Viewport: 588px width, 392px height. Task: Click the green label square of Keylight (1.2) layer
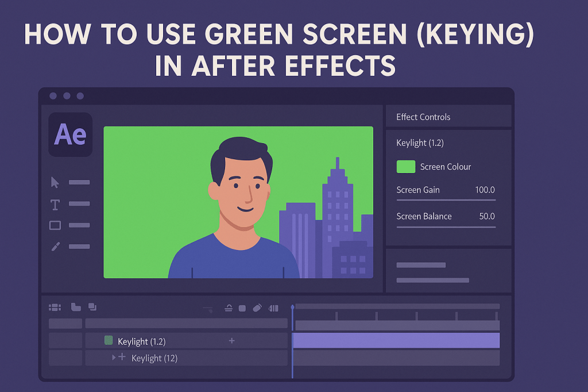point(109,341)
